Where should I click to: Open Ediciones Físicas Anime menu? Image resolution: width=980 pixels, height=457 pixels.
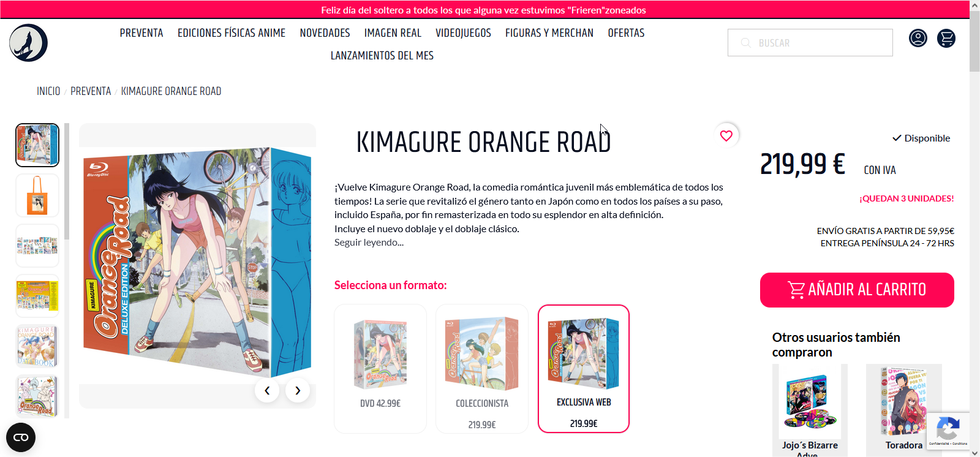(232, 33)
